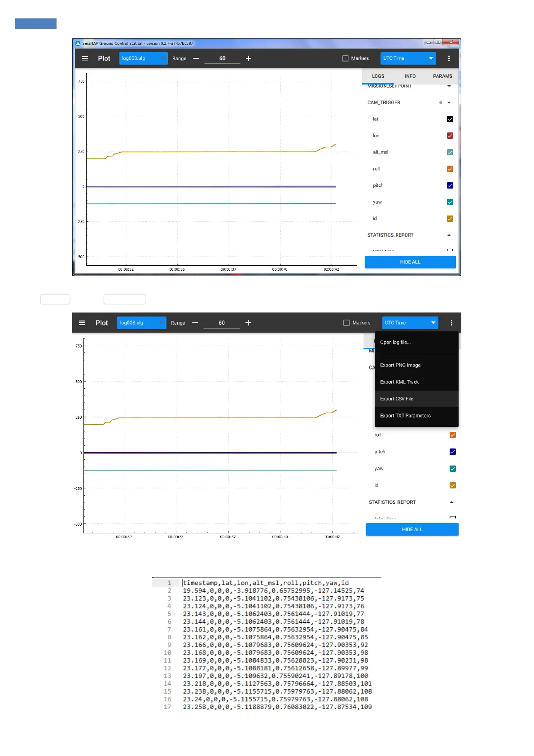Uncheck the lat series checkbox
The width and height of the screenshot is (534, 756).
(x=450, y=119)
